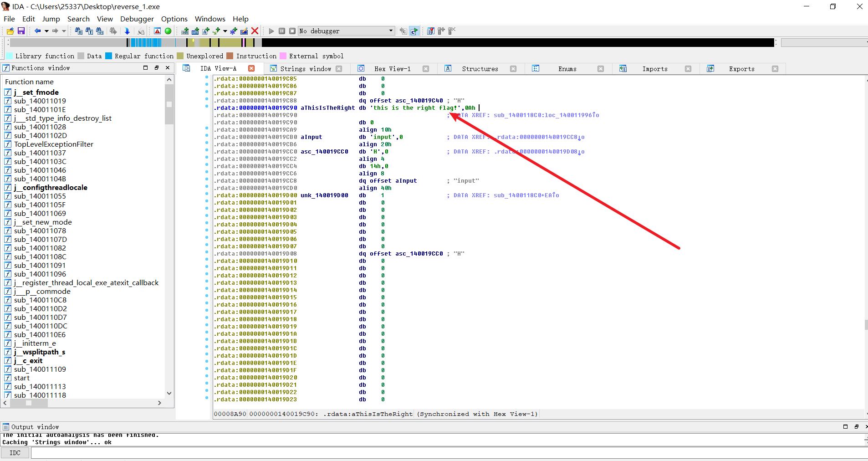
Task: Click the Functions window panel icon
Action: click(6, 68)
